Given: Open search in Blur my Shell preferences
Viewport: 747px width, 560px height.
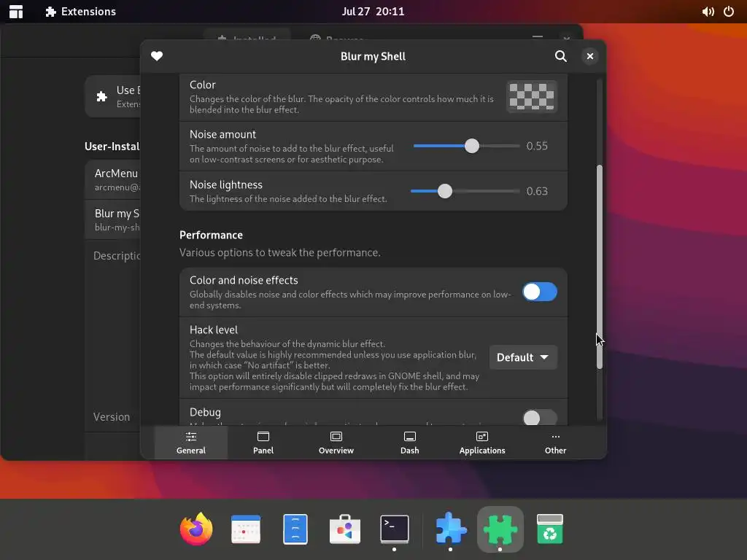Looking at the screenshot, I should tap(561, 56).
